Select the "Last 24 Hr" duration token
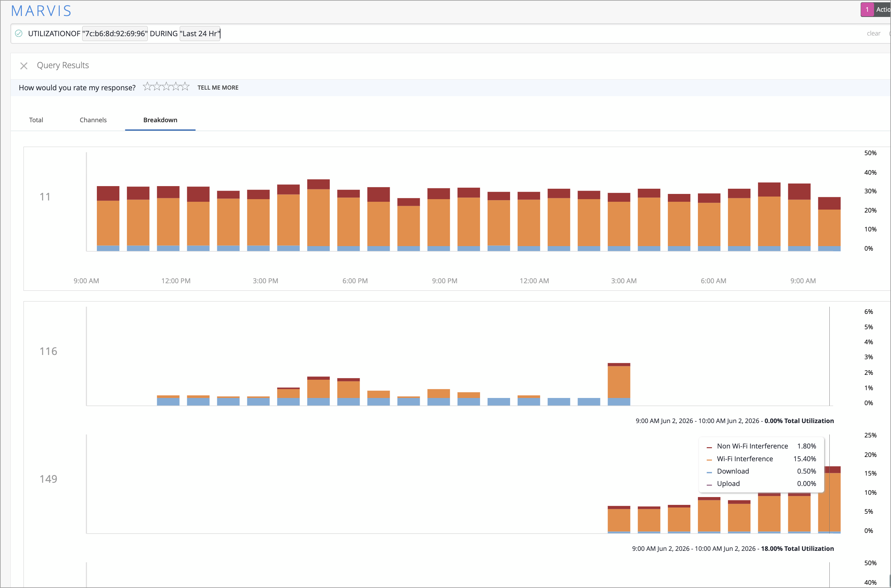Image resolution: width=891 pixels, height=588 pixels. [200, 34]
